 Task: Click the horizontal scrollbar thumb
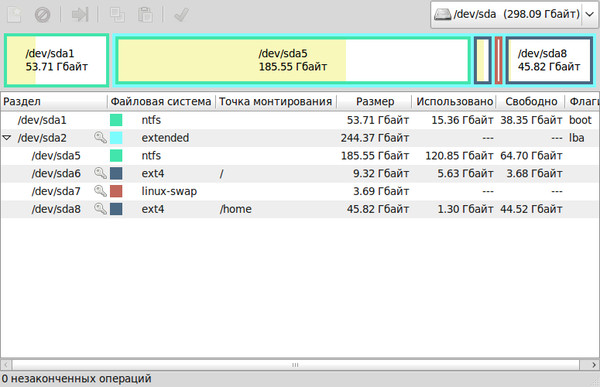296,365
